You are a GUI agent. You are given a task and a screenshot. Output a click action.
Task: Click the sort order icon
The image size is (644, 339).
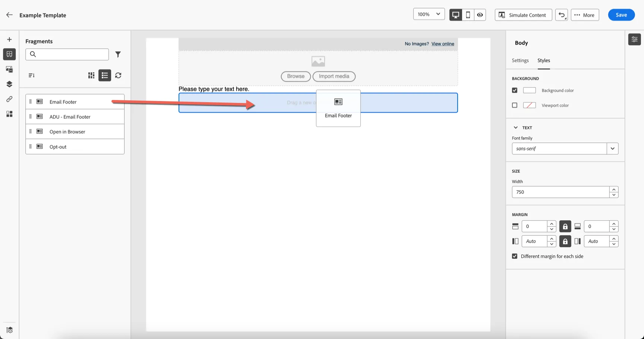[x=32, y=75]
